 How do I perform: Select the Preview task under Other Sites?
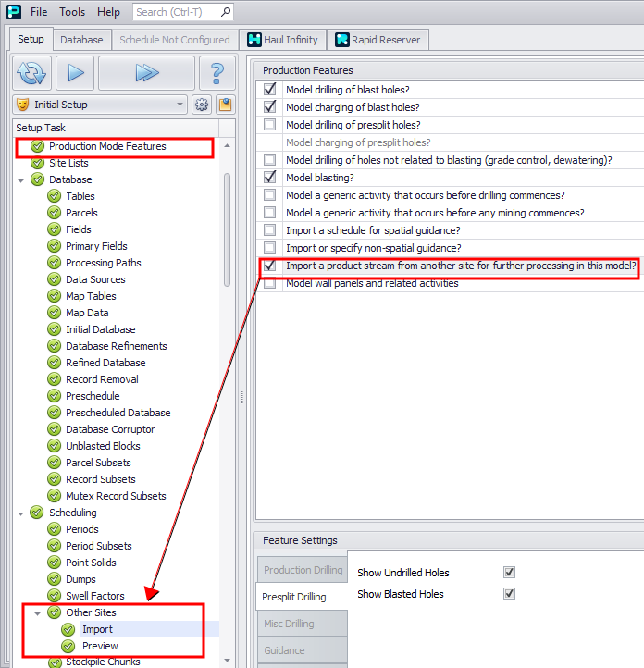coord(100,646)
